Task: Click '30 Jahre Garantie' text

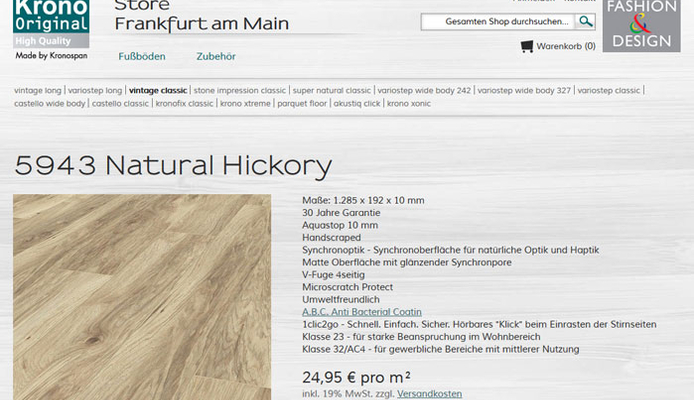Action: pyautogui.click(x=341, y=213)
